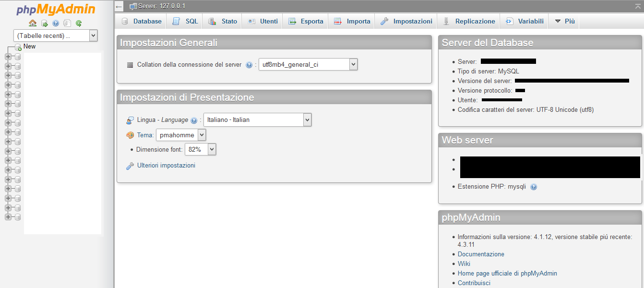Viewport: 644px width, 288px height.
Task: Click the wrench icon beside Ulteriori impostazioni
Action: 130,166
